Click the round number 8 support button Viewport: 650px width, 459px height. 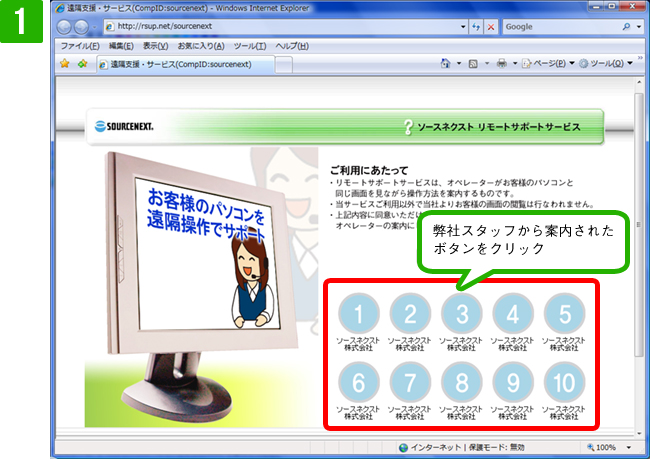point(461,382)
